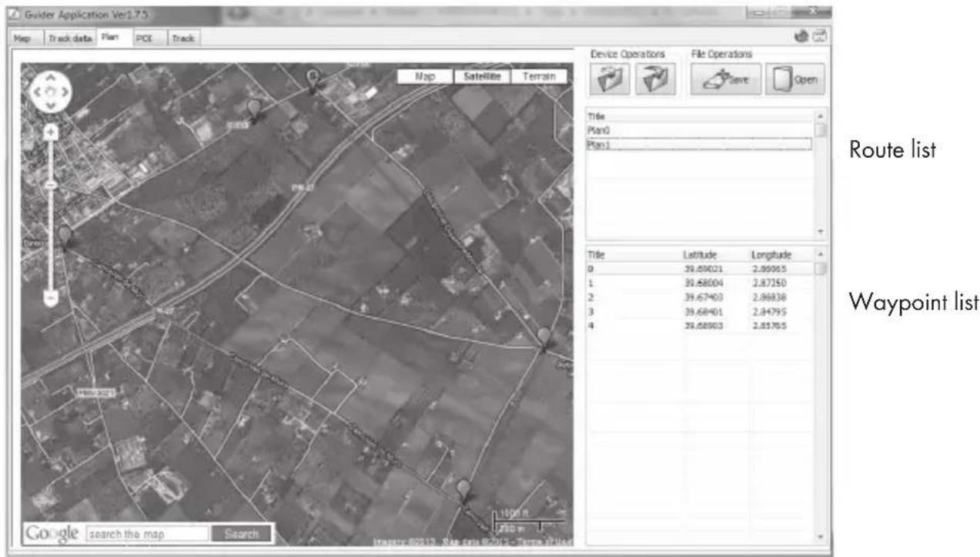The height and width of the screenshot is (557, 980).
Task: Pan the map down with the bottom arrow
Action: coord(51,106)
